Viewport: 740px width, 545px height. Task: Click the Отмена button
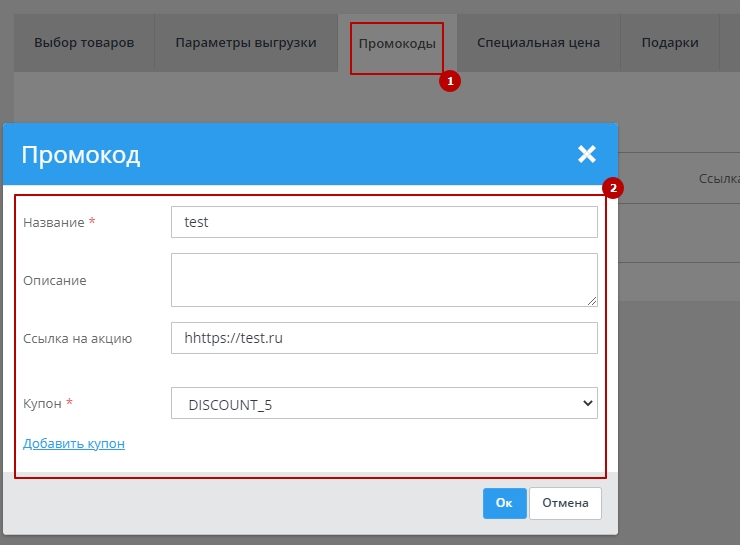pyautogui.click(x=565, y=503)
